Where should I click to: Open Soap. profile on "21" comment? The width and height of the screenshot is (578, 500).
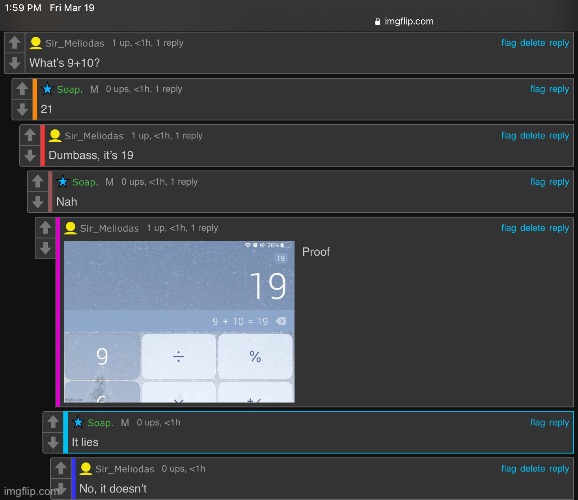coord(70,89)
